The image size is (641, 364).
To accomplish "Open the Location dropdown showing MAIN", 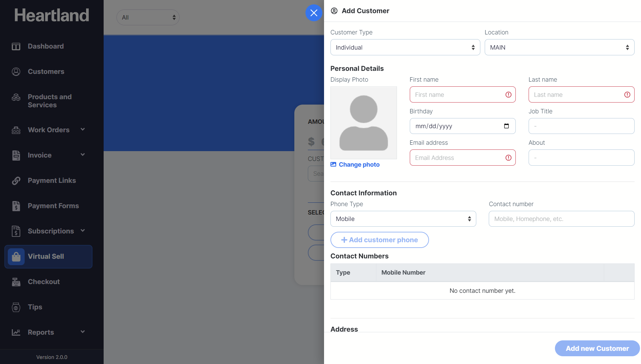I will tap(559, 48).
